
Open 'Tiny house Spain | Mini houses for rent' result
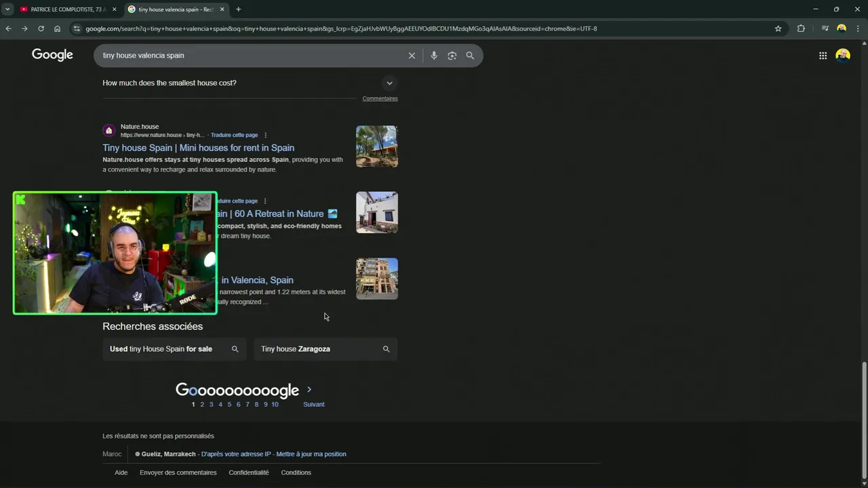point(198,148)
